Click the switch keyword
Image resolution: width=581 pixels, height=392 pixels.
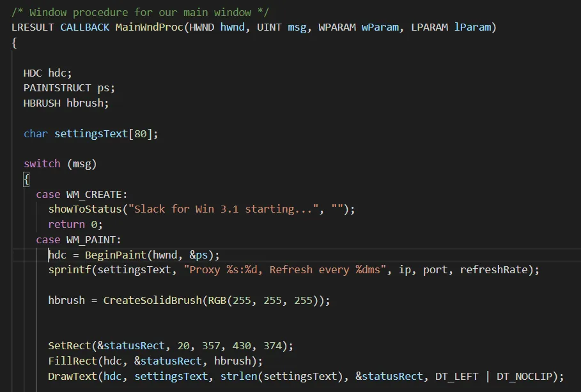pyautogui.click(x=42, y=163)
